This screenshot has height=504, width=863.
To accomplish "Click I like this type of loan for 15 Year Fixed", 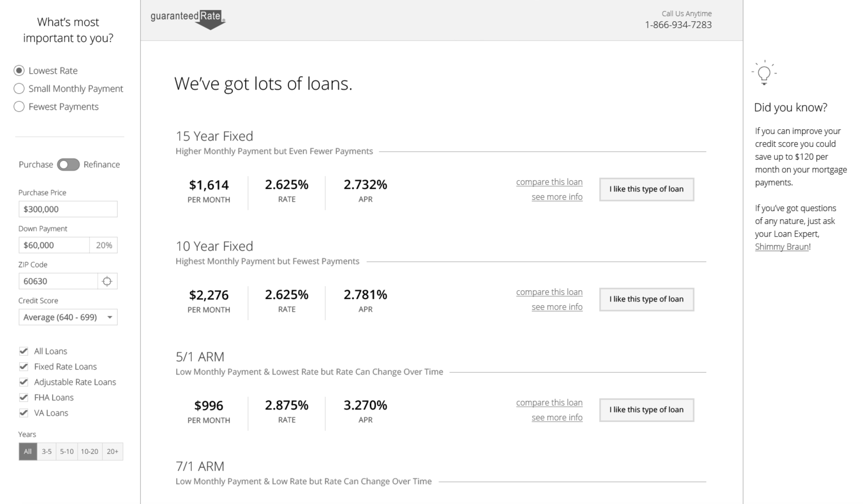I will [x=646, y=189].
